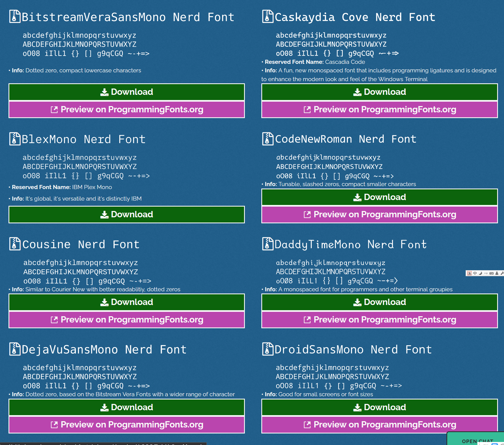
Task: Preview Caskaydia Cove on ProgrammingFonts.org
Action: click(380, 109)
